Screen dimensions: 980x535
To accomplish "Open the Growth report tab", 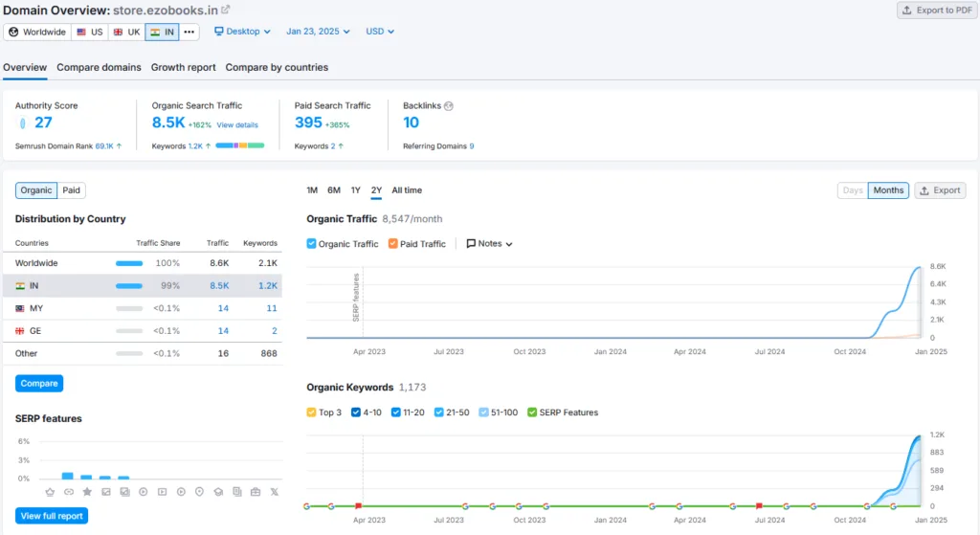I will click(183, 67).
